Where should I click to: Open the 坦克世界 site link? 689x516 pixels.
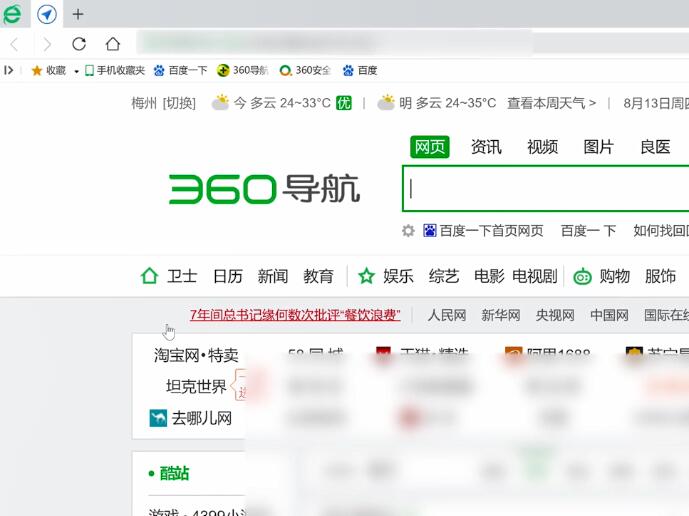click(x=196, y=387)
